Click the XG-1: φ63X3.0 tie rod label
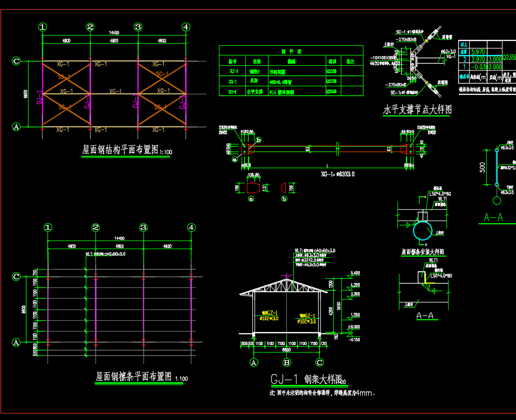The width and height of the screenshot is (516, 420). (337, 174)
